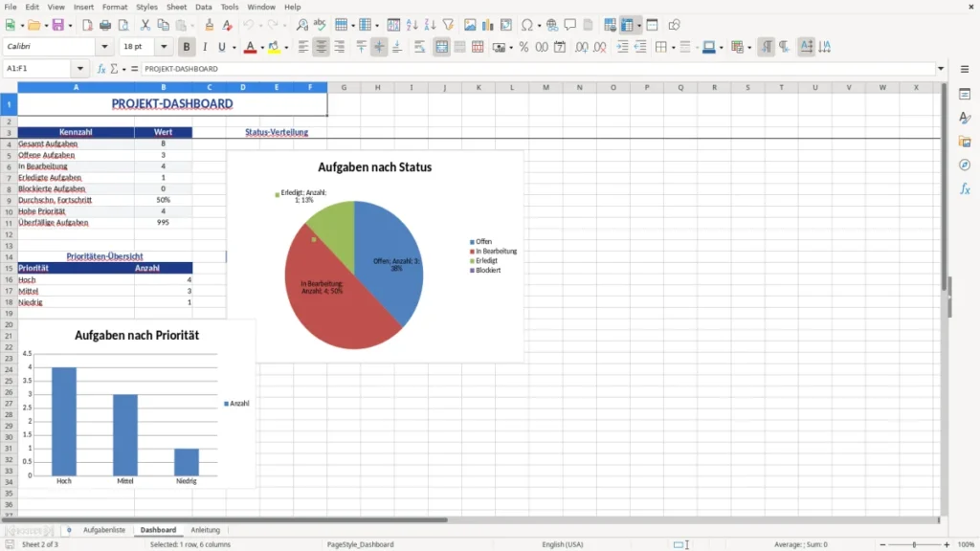Click the zoom out minus button

tap(882, 544)
